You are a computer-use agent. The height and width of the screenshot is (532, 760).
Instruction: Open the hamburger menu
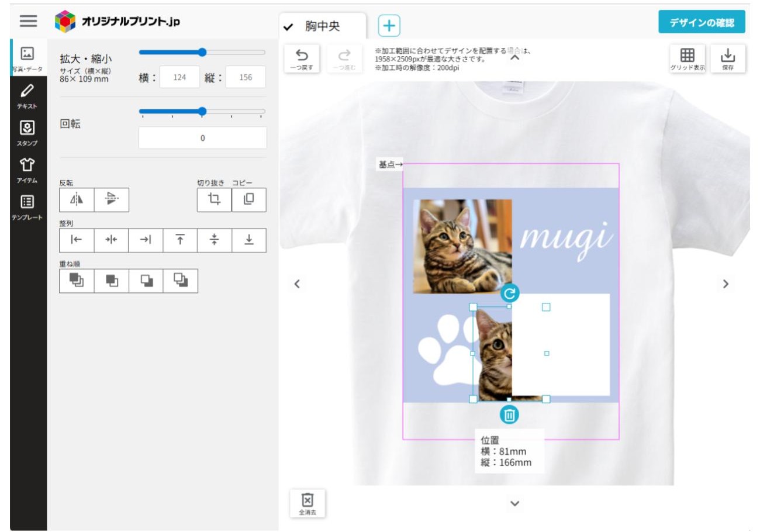(x=28, y=21)
